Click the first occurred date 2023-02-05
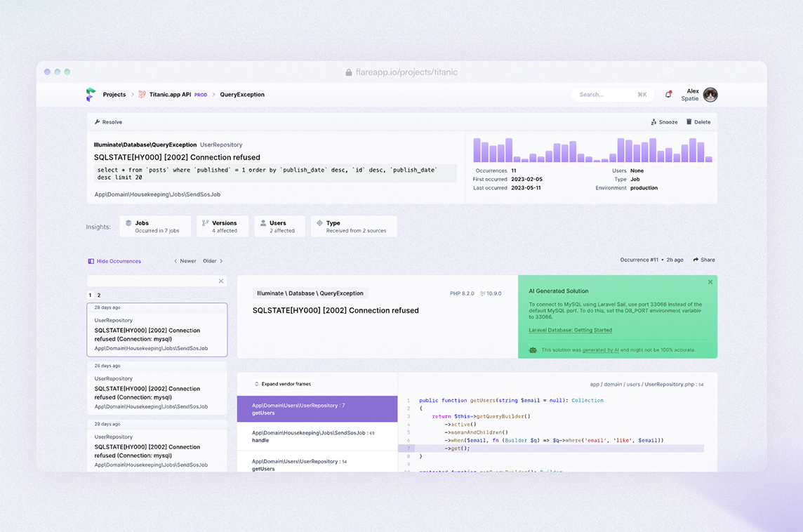803x532 pixels. (x=526, y=179)
